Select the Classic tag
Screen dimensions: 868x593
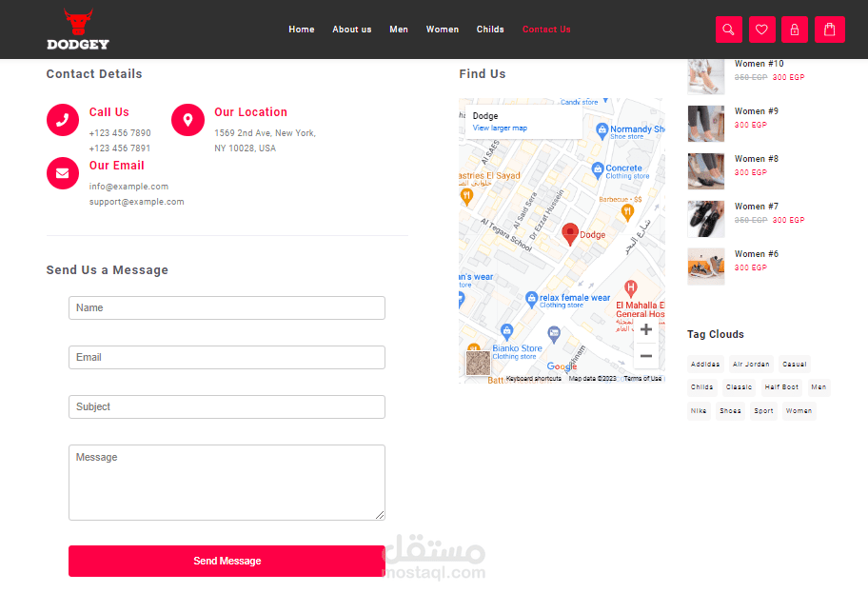(x=739, y=387)
